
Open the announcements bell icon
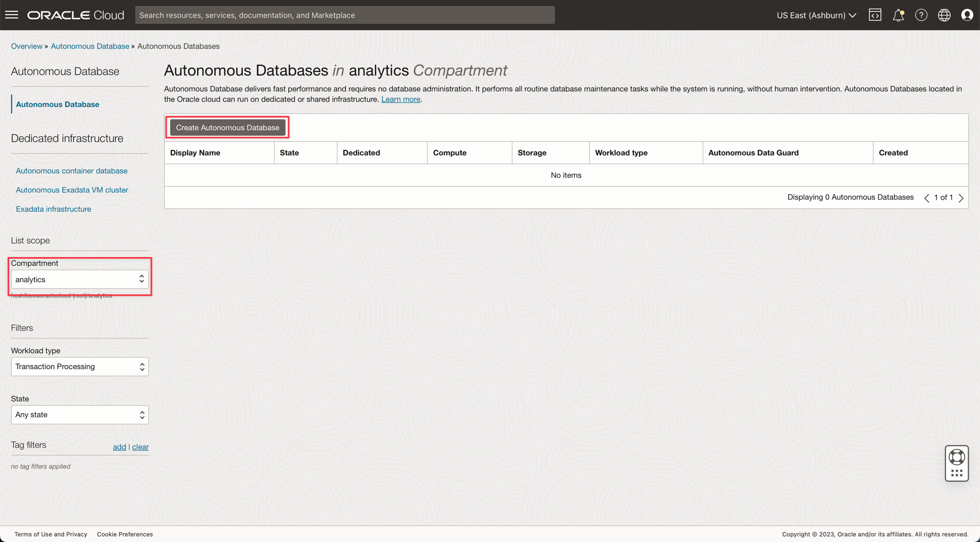(x=898, y=15)
